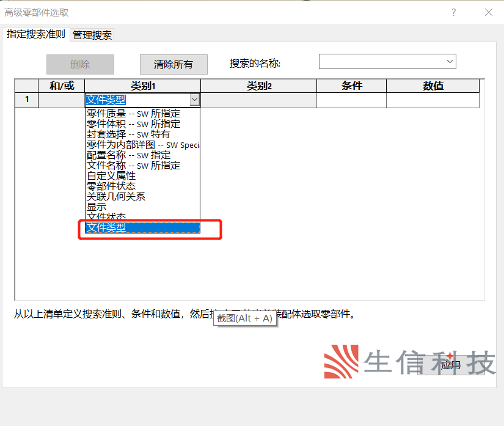504x426 pixels.
Task: Click the 数值 cell in row 1
Action: click(x=433, y=100)
